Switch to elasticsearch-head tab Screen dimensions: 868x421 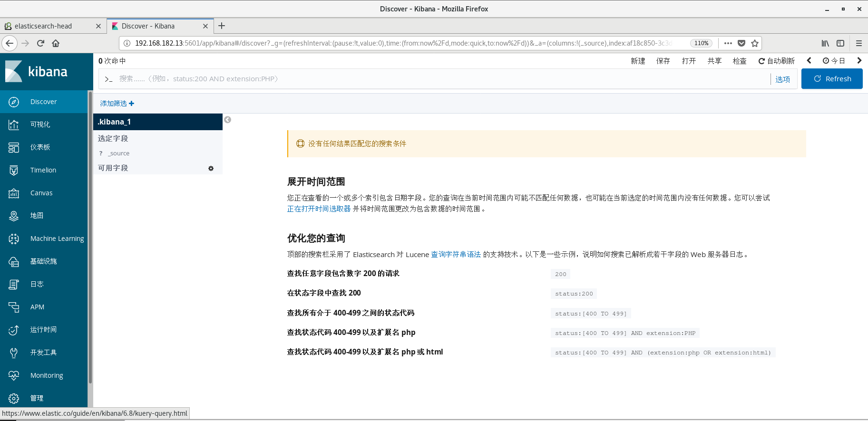coord(52,26)
